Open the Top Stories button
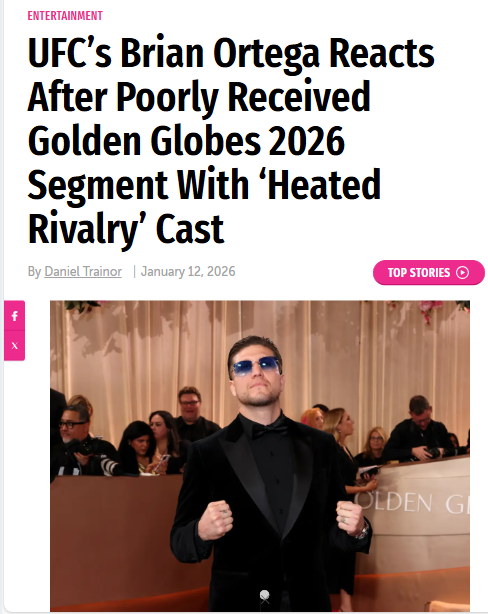Screen dimensions: 488x614 tap(429, 273)
